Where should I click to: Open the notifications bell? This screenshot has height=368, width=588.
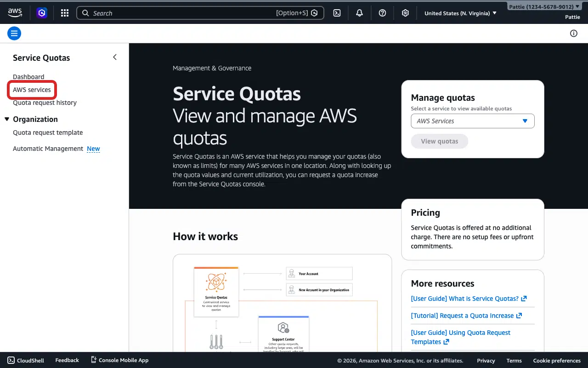(359, 13)
